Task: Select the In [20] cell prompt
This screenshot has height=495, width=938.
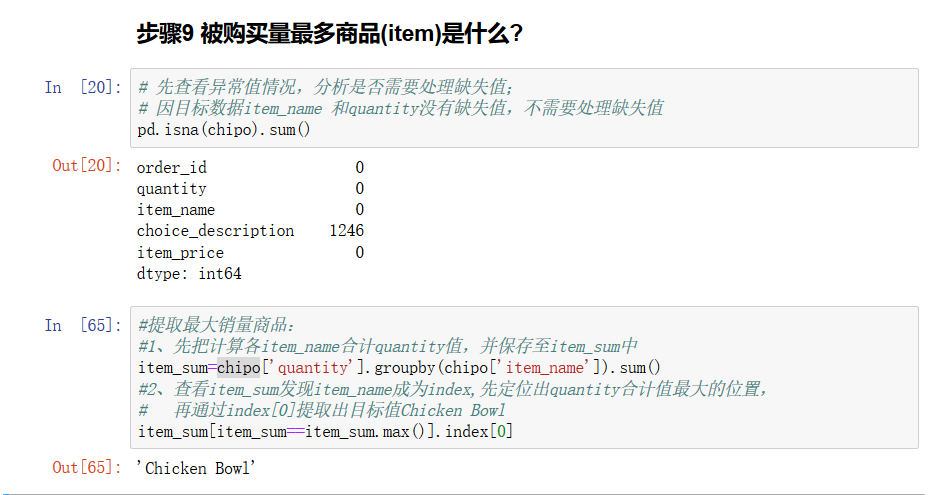Action: (82, 87)
